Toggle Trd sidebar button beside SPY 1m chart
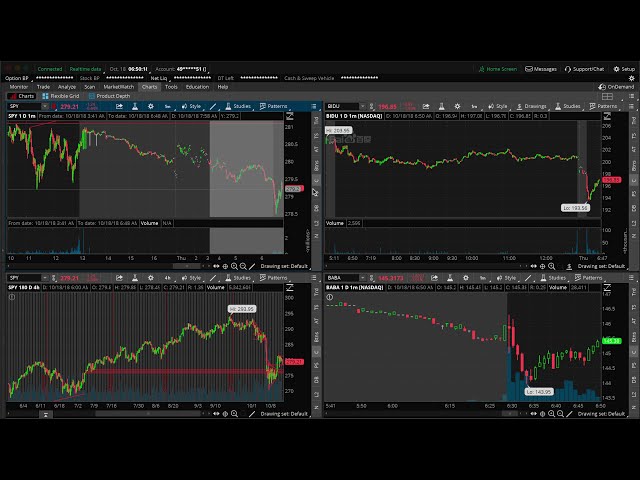This screenshot has height=480, width=640. coord(316,121)
